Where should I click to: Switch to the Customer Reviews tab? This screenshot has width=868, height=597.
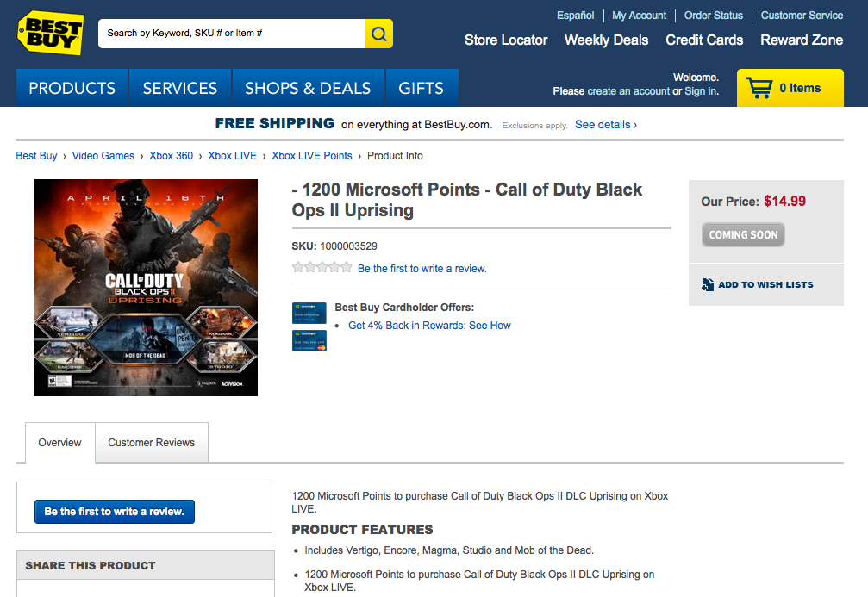coord(151,443)
